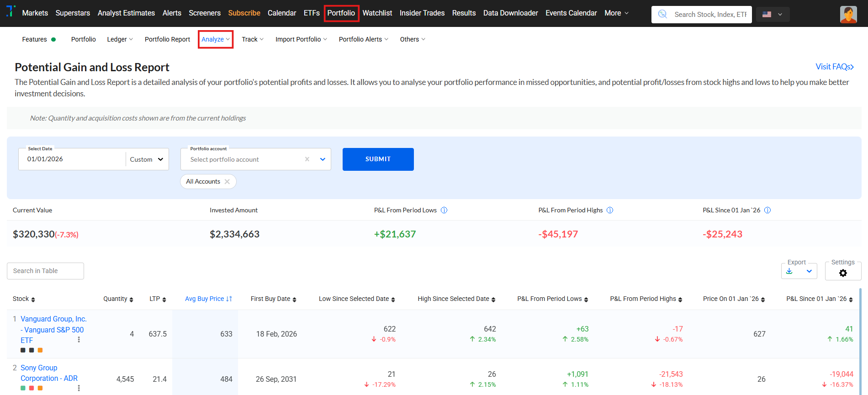Open Sony Group Corporation - ADR link
868x395 pixels.
tap(49, 373)
